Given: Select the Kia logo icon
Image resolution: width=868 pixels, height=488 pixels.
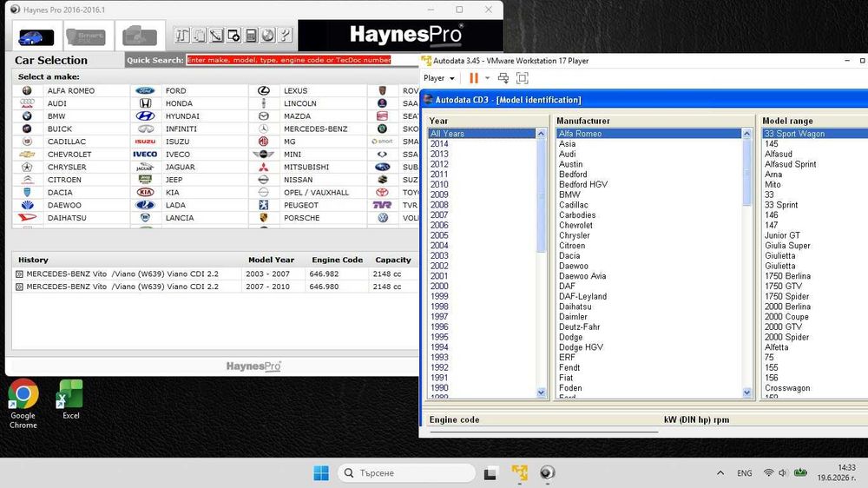Looking at the screenshot, I should tap(145, 192).
